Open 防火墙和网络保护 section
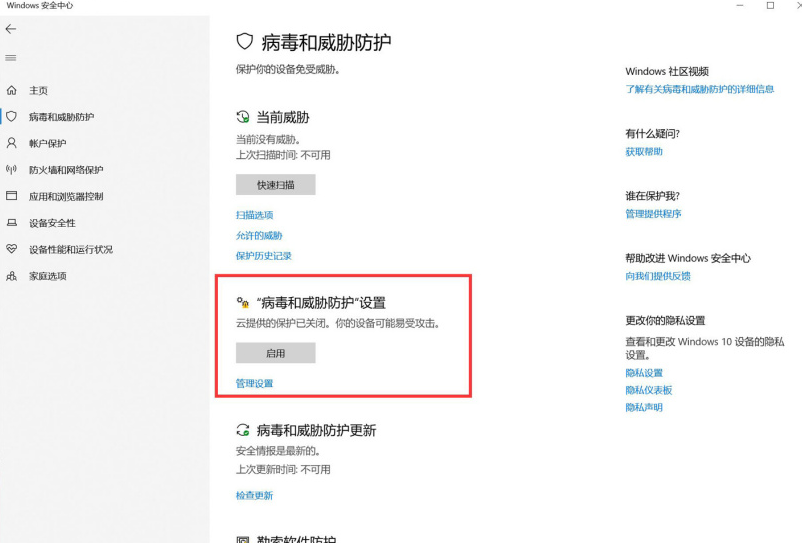 [x=66, y=170]
